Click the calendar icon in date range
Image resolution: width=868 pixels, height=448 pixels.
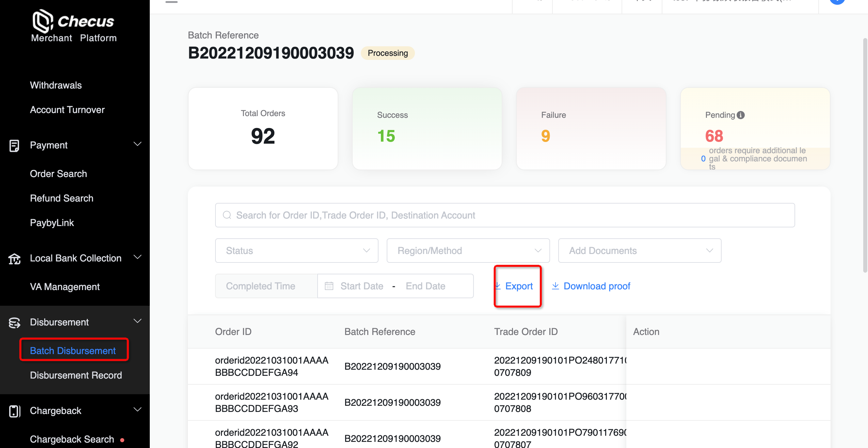coord(329,286)
